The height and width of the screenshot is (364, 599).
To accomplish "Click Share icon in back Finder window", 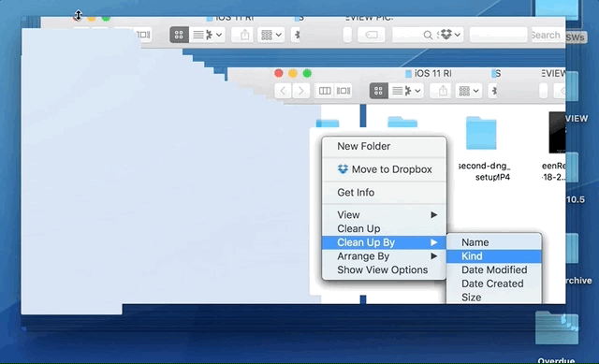I will click(245, 36).
